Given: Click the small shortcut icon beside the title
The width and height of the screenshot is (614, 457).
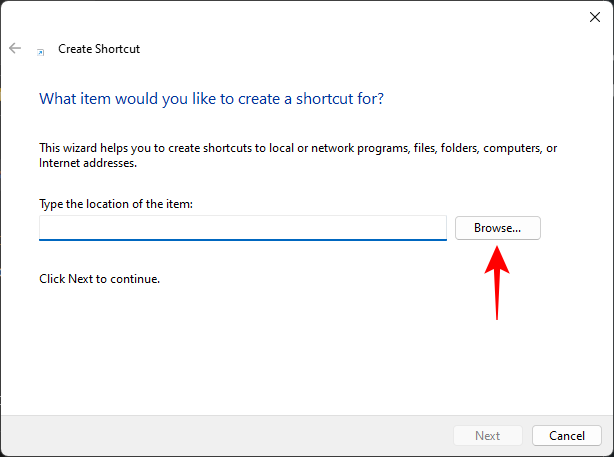Looking at the screenshot, I should [x=40, y=49].
